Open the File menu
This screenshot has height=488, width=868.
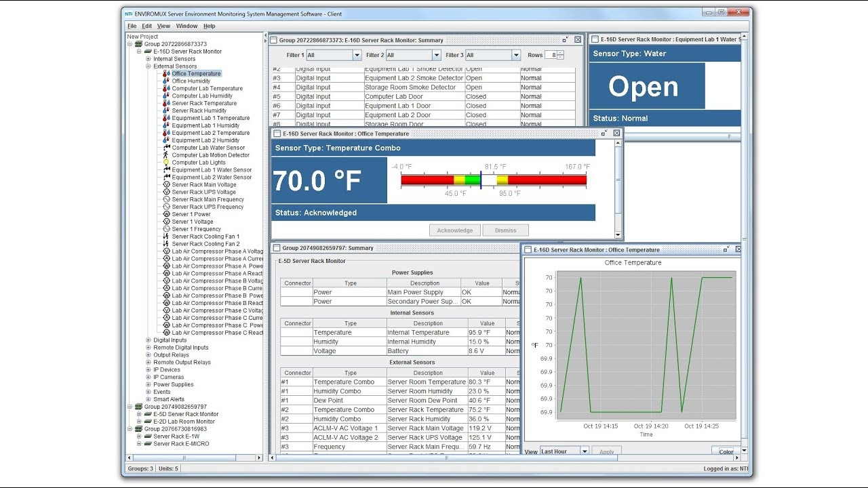pos(132,26)
